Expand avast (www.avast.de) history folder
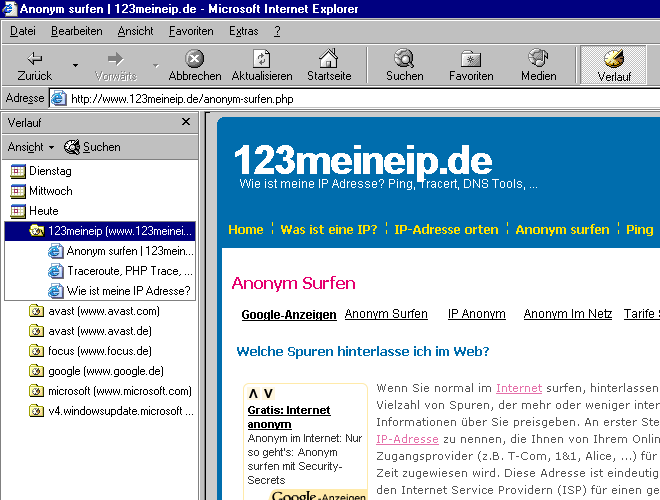The width and height of the screenshot is (660, 500). pyautogui.click(x=90, y=331)
